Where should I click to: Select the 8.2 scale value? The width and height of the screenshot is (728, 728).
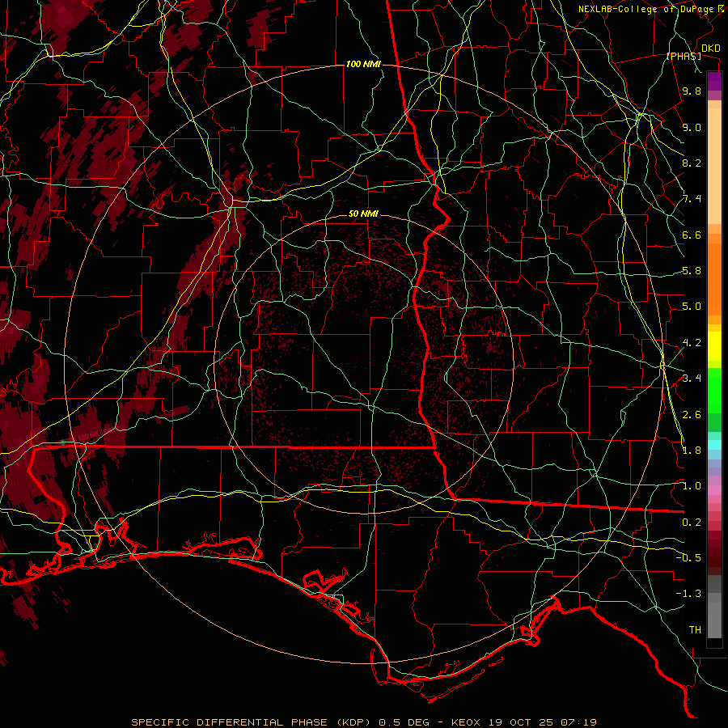pos(692,163)
